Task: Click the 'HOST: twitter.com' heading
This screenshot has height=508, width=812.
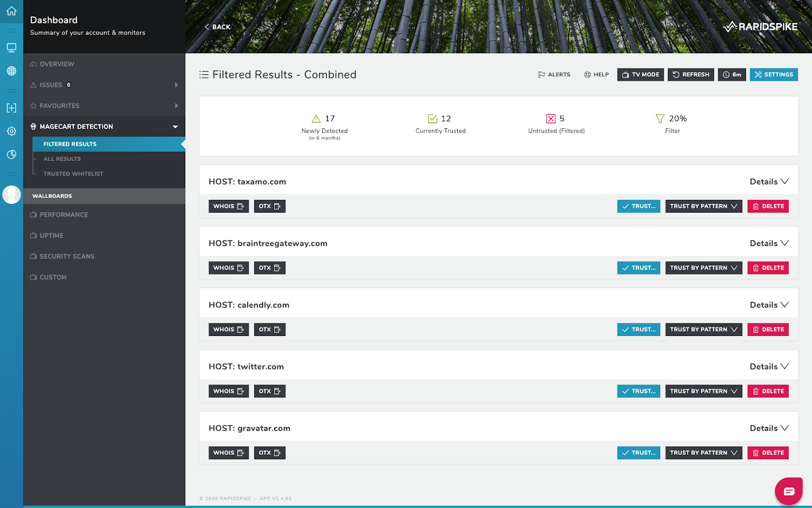Action: click(246, 367)
